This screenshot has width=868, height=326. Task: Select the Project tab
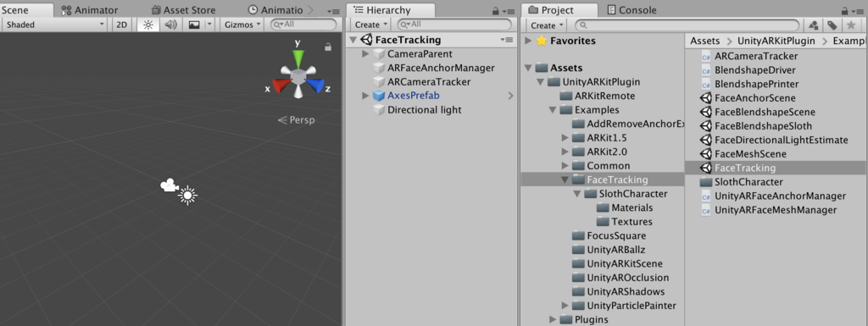[x=559, y=10]
